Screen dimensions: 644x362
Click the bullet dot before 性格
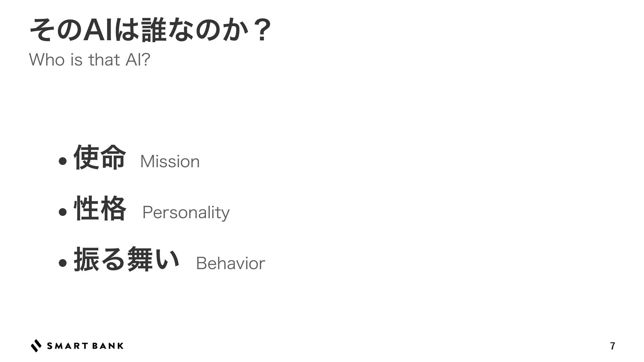[62, 212]
